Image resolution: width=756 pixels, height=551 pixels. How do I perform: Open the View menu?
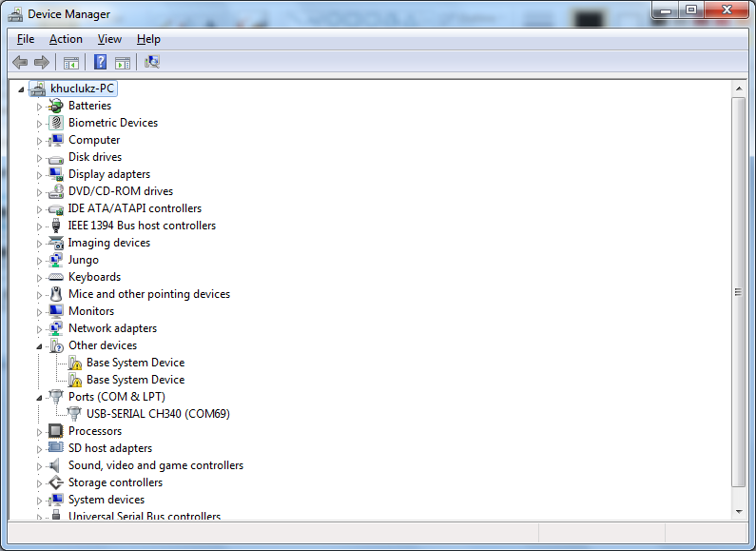coord(109,39)
